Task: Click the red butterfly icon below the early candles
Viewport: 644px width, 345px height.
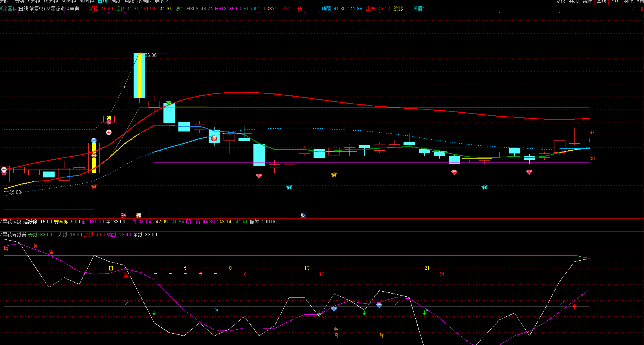Action: click(x=94, y=186)
